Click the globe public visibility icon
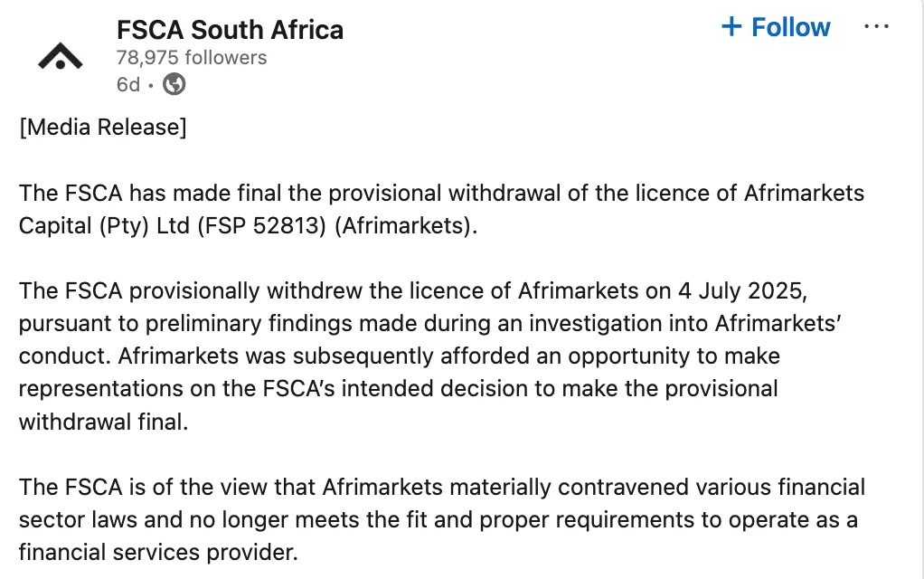Viewport: 924px width, 579px height. tap(174, 84)
